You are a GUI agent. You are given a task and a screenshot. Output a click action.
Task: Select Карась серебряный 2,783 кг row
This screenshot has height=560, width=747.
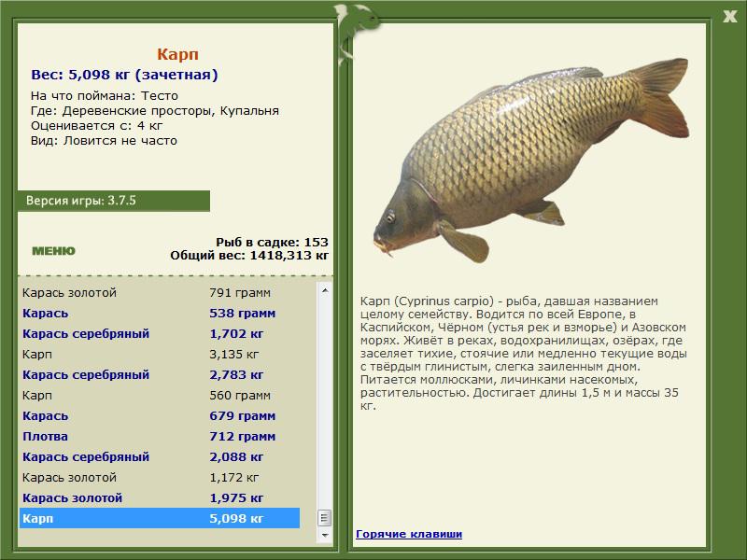tap(160, 374)
